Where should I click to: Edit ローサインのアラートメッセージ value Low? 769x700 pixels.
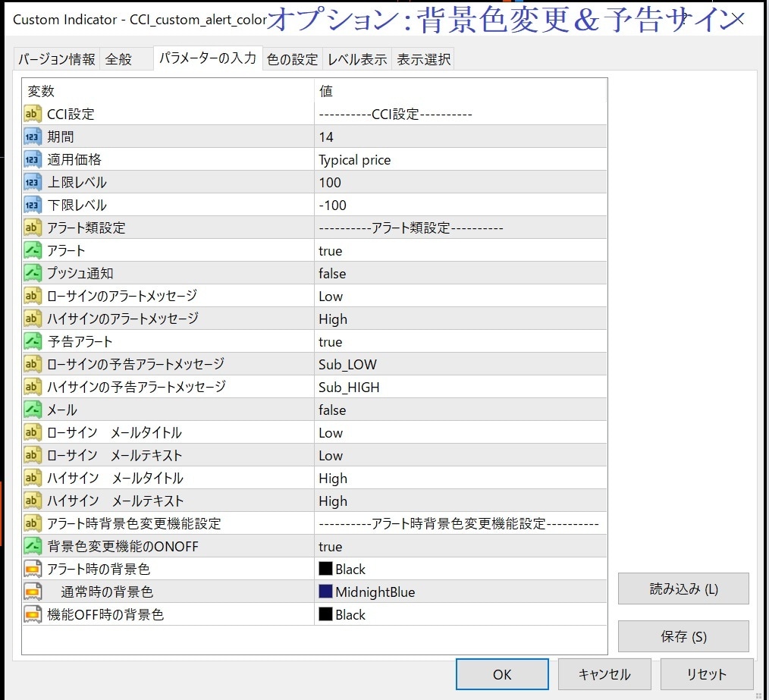click(x=460, y=296)
